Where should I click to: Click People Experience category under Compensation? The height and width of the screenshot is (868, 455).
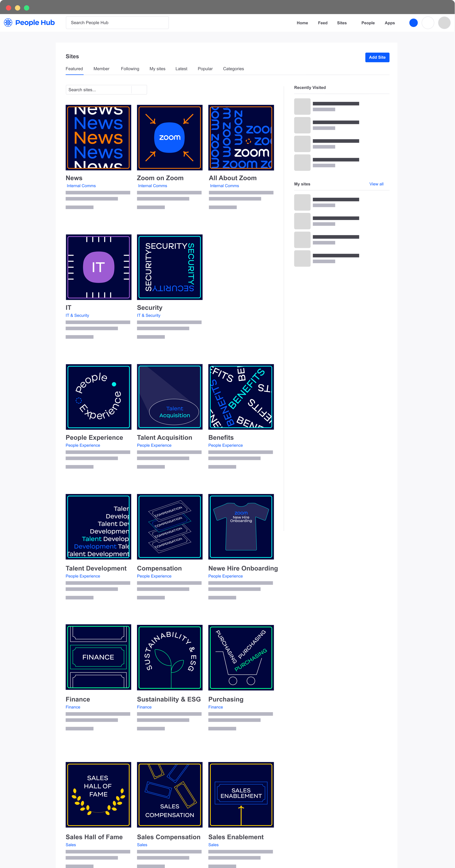(x=154, y=576)
